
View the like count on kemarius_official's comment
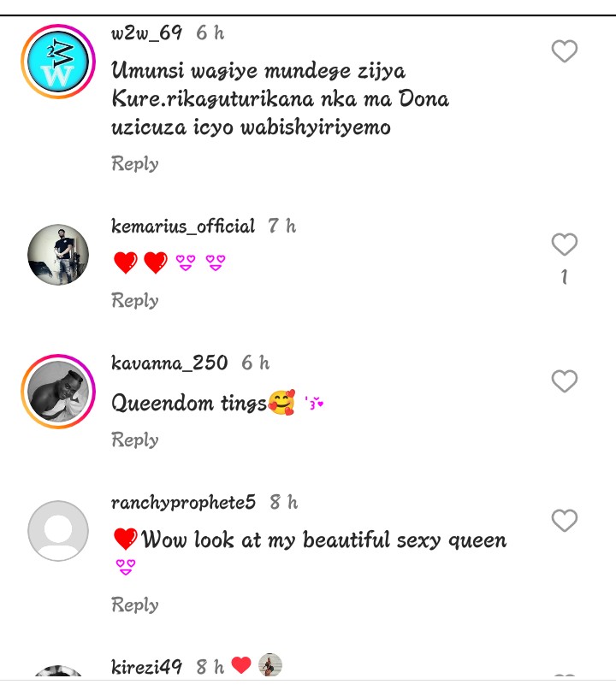[x=565, y=277]
